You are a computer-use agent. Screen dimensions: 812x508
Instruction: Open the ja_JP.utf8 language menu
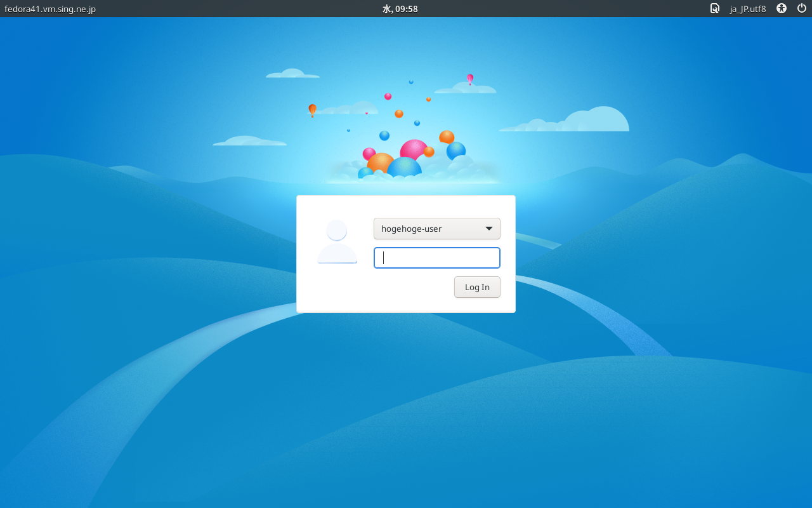(x=748, y=9)
